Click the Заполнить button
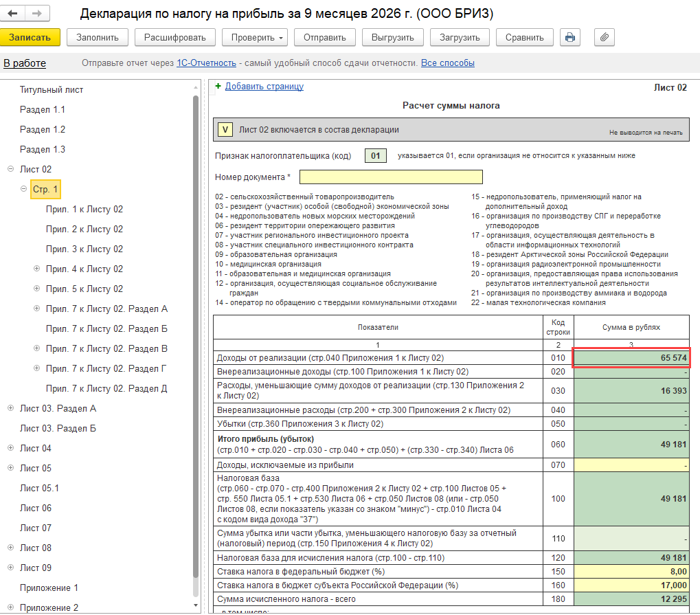Viewport: 700px width, 615px height. click(x=98, y=38)
